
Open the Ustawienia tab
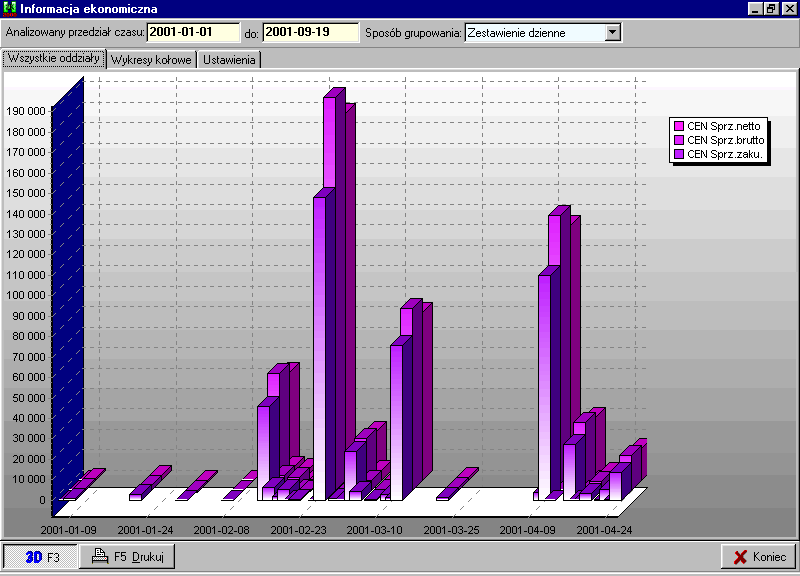point(229,60)
